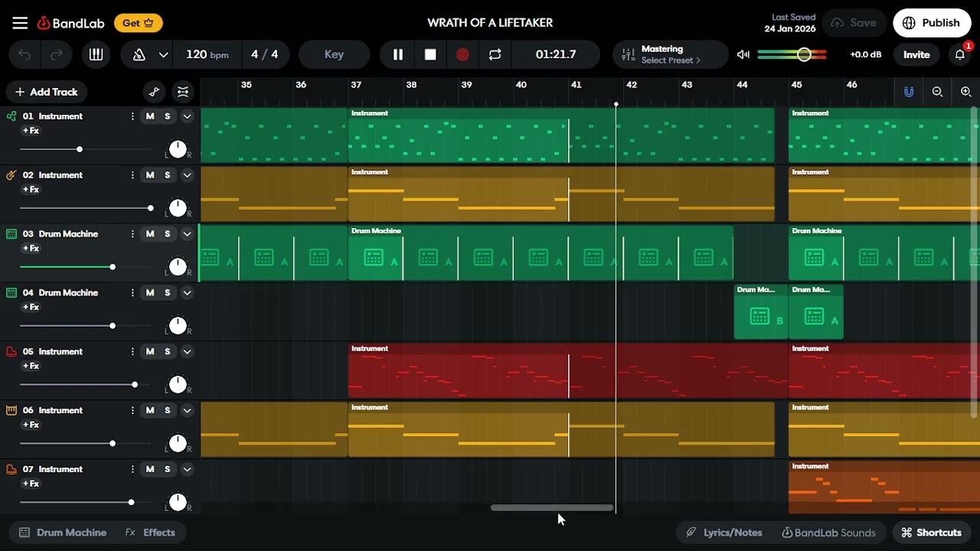Expand track 06 with its chevron
The width and height of the screenshot is (980, 551).
point(187,411)
